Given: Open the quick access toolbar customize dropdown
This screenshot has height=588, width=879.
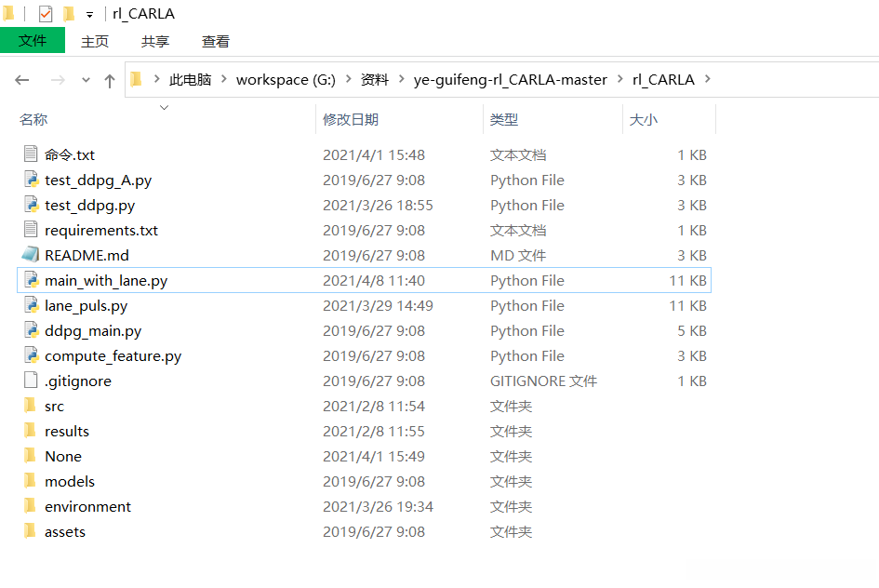Looking at the screenshot, I should point(89,15).
